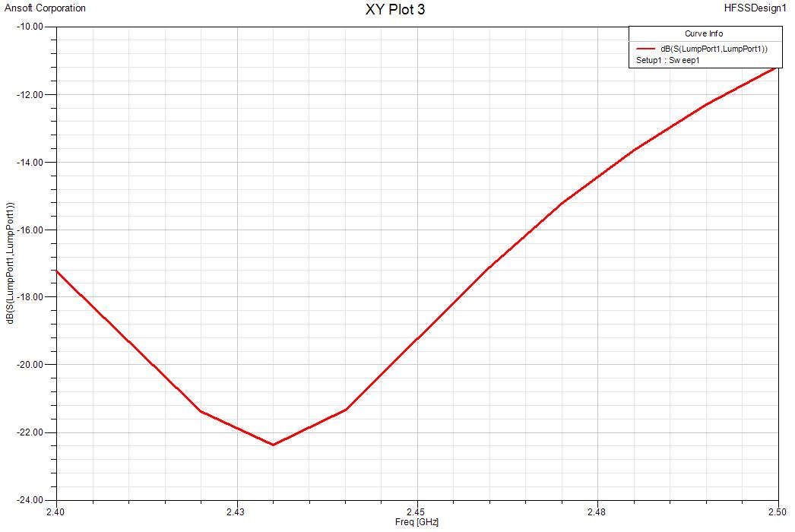Click the Ansoft Corporation label
Screen dimensions: 795x532
(x=45, y=8)
